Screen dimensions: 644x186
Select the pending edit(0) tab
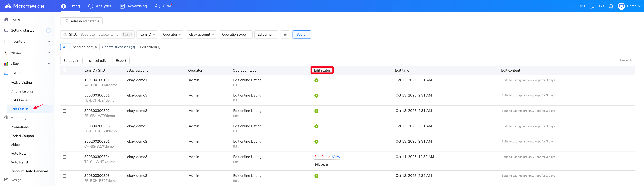pyautogui.click(x=85, y=47)
